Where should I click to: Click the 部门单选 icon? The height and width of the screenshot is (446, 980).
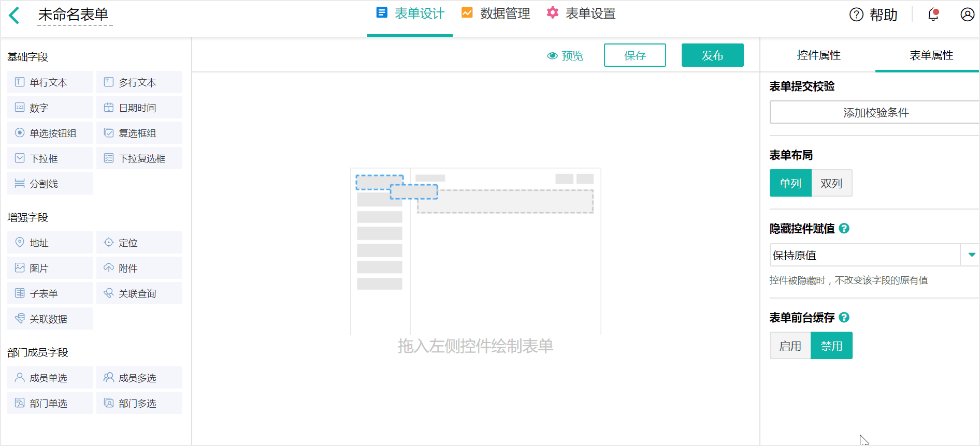point(20,403)
